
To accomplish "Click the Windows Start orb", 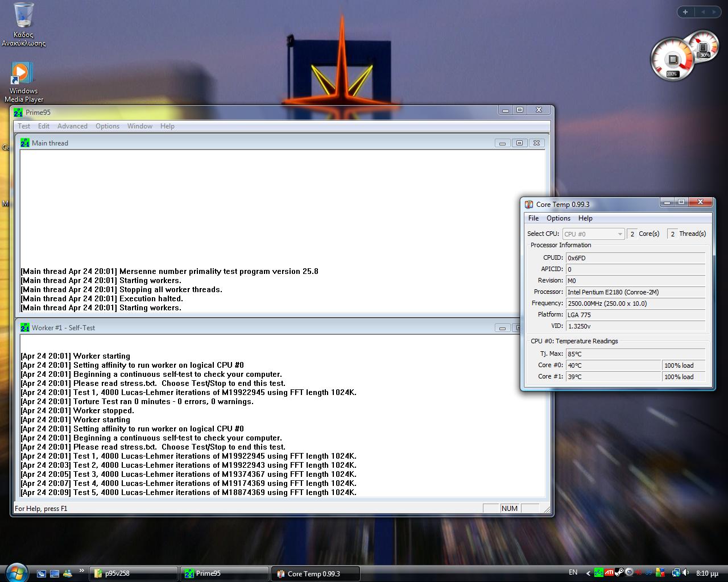I will (x=16, y=572).
